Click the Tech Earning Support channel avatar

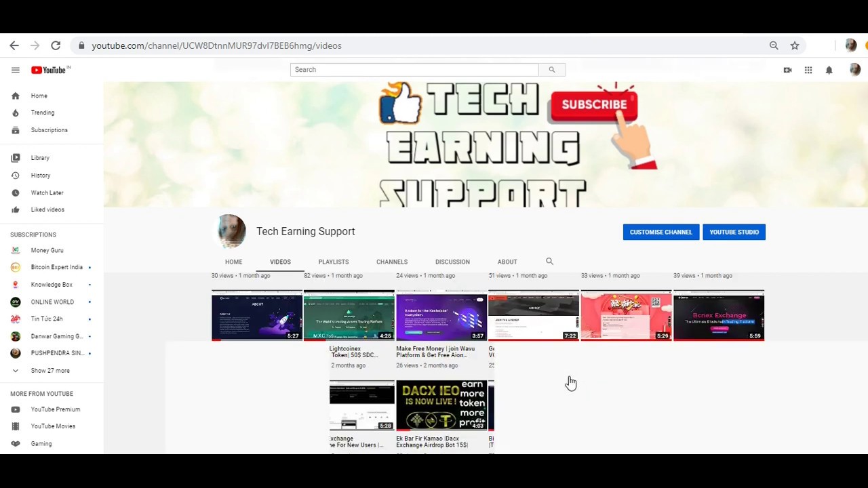click(x=230, y=231)
